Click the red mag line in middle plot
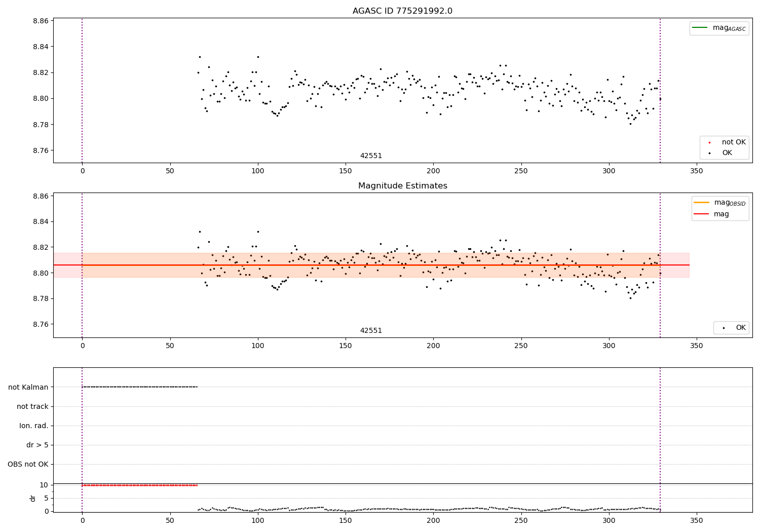The height and width of the screenshot is (532, 760). (371, 265)
